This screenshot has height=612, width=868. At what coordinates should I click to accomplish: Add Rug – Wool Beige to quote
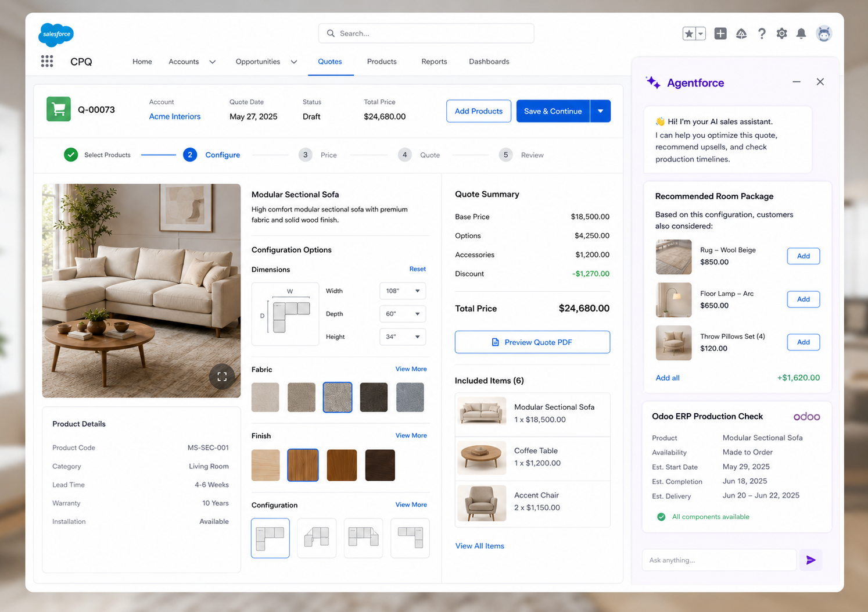click(804, 256)
